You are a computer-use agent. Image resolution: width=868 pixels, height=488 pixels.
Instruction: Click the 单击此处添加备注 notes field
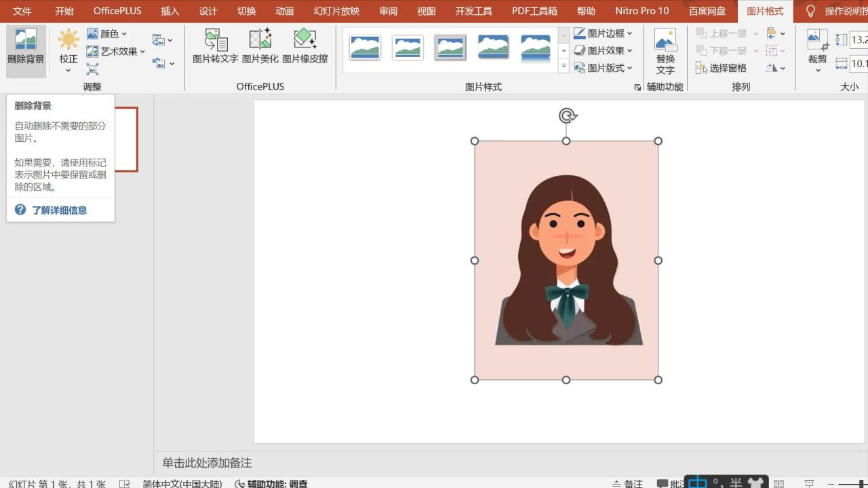(x=207, y=463)
